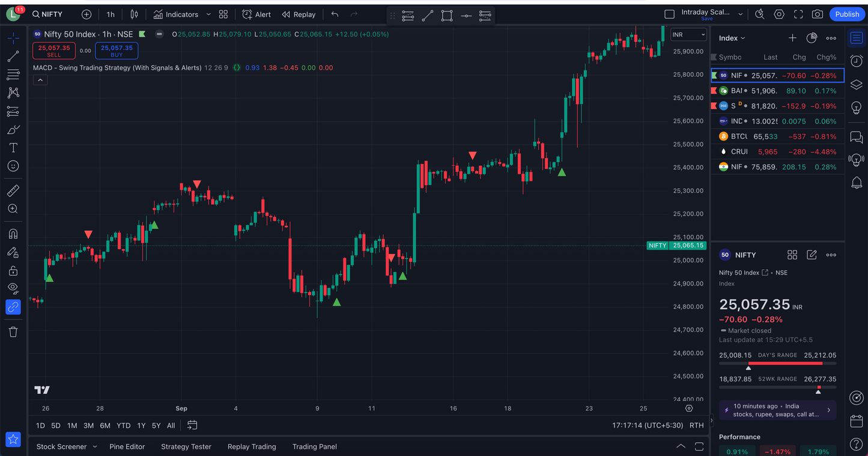Screen dimensions: 868x456
Task: Hide all drawings with eye icon
Action: [13, 288]
